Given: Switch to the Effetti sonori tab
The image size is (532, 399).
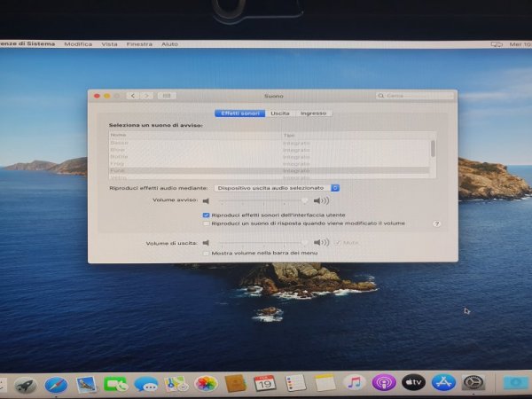Looking at the screenshot, I should click(x=240, y=113).
